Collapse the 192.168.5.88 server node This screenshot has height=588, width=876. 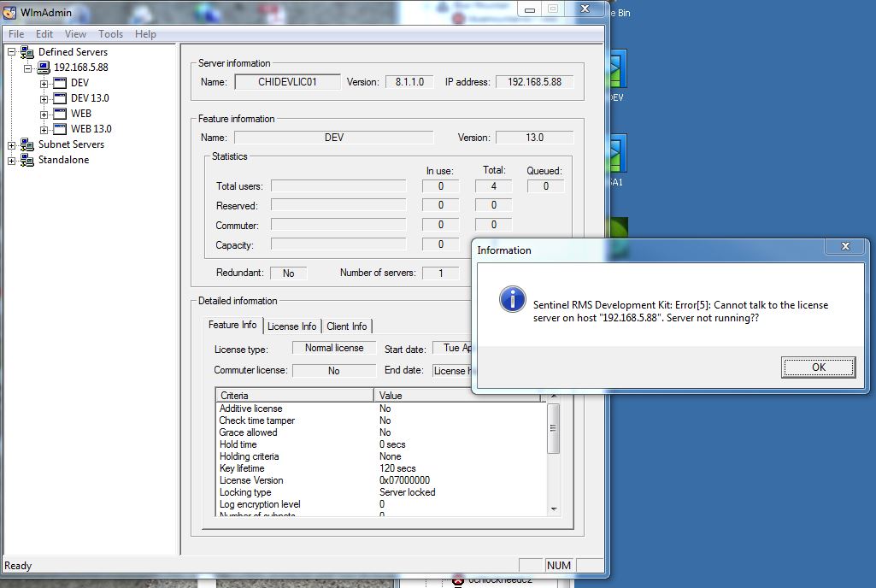27,68
